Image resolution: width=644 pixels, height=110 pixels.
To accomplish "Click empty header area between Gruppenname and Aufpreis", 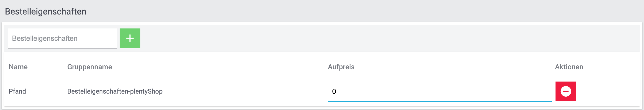I will point(218,67).
